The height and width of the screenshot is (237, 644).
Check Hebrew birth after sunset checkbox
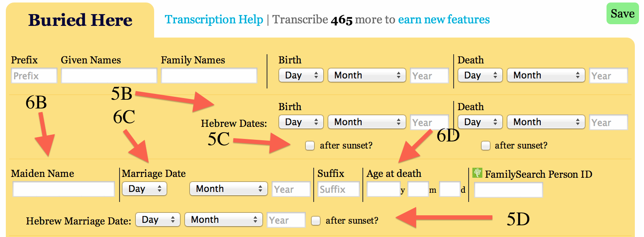(310, 146)
